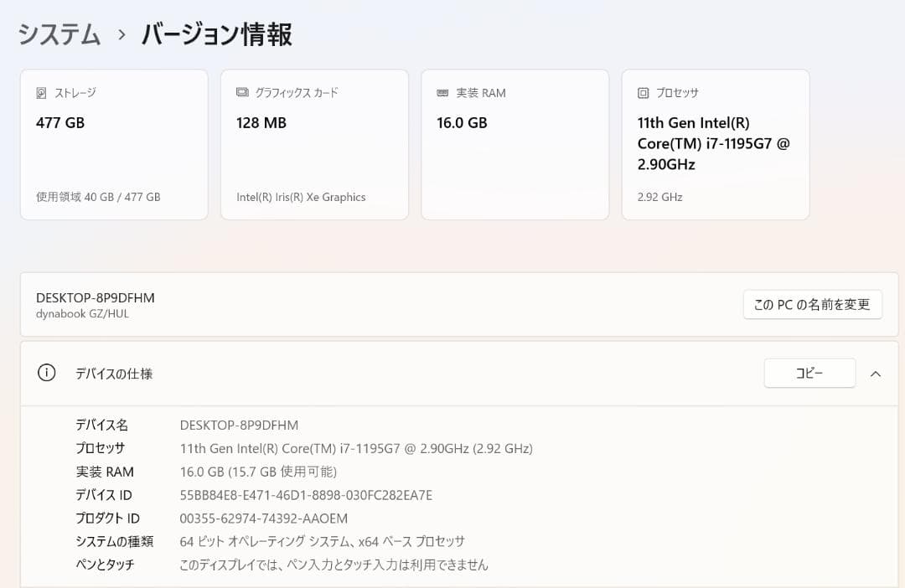Click the graphics card icon

242,92
